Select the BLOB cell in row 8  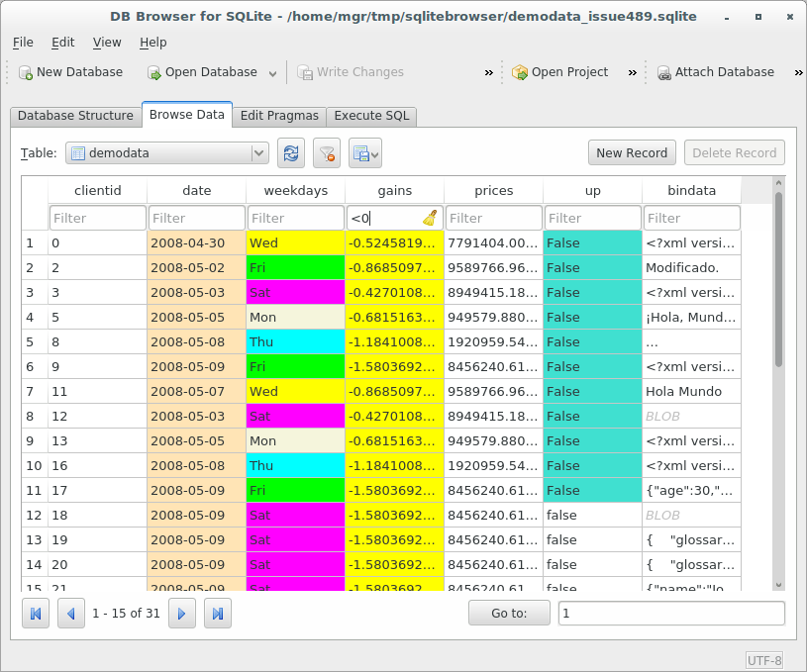tap(692, 417)
